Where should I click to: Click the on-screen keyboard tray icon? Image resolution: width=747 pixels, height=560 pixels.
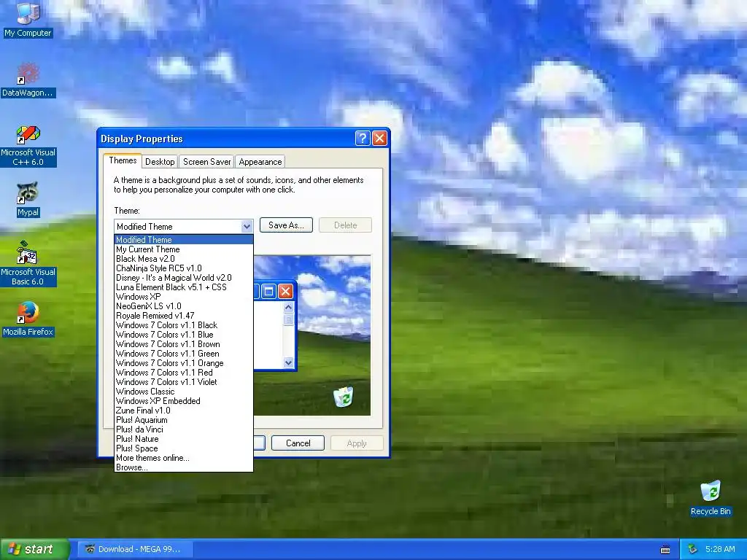(665, 550)
